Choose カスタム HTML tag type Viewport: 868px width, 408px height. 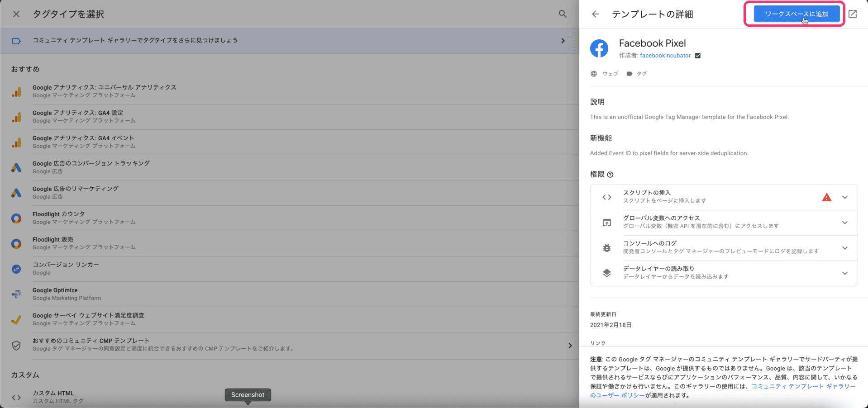point(290,397)
